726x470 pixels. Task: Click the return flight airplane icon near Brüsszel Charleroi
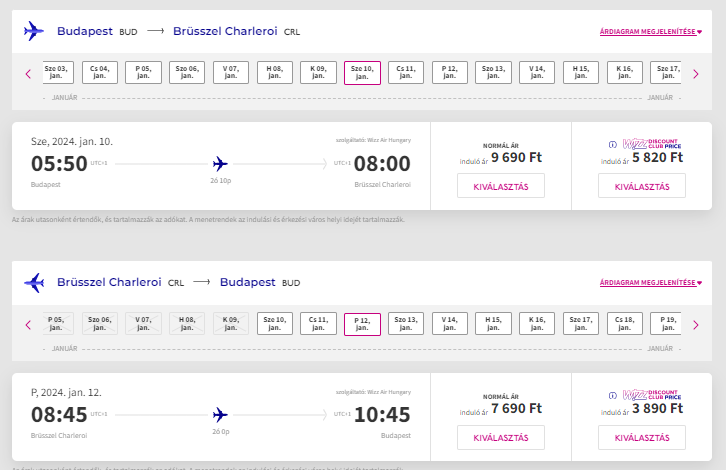tap(34, 282)
